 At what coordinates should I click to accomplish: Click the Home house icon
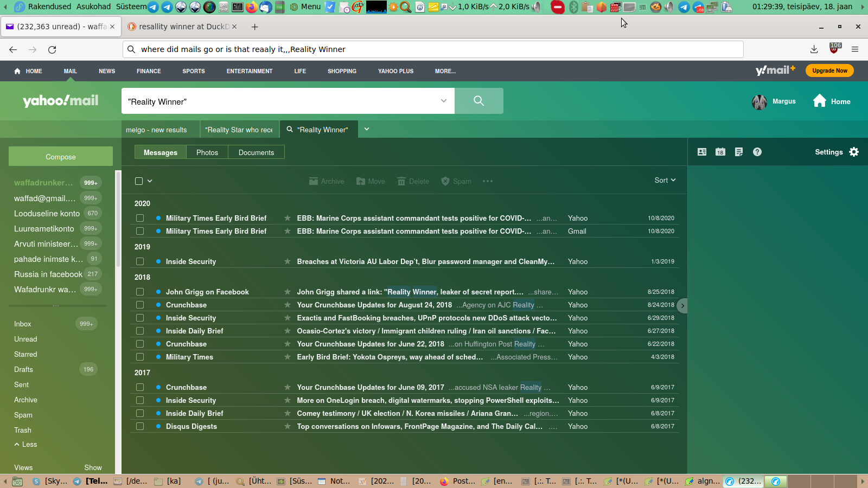point(820,101)
